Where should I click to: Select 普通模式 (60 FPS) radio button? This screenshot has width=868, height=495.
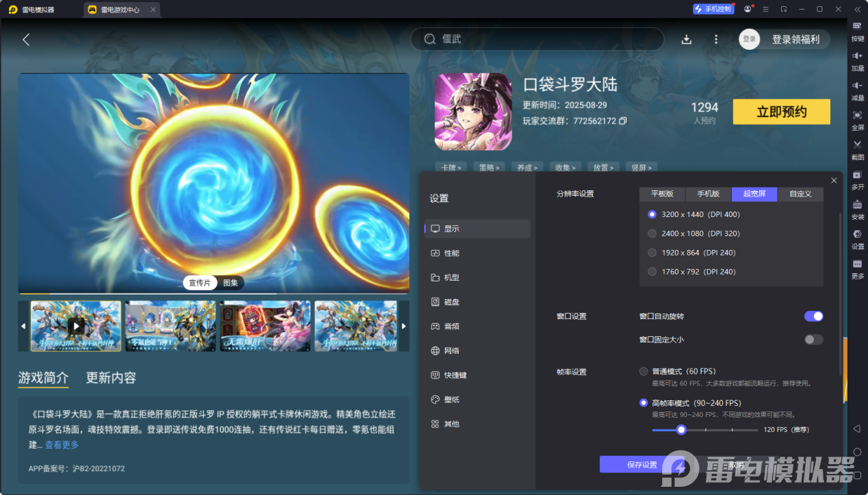[643, 372]
